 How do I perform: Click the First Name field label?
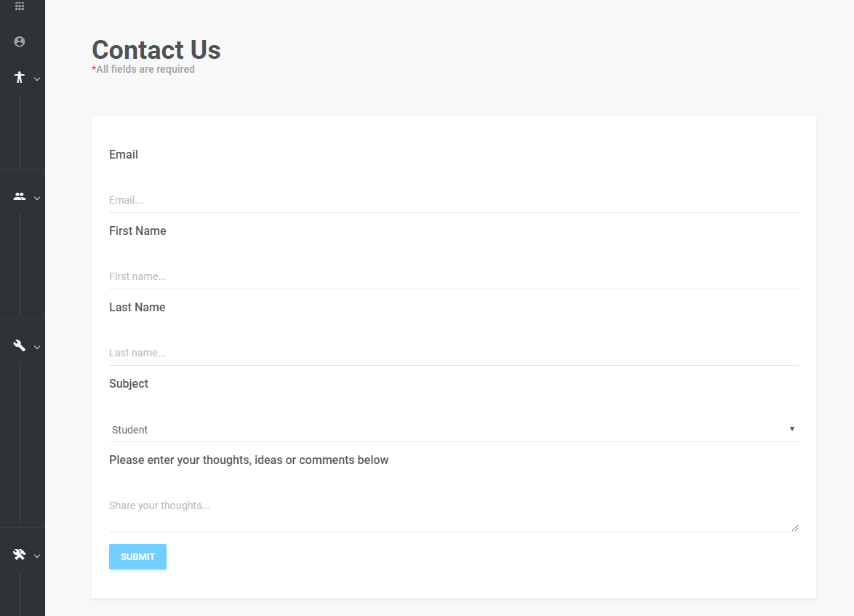[x=137, y=231]
